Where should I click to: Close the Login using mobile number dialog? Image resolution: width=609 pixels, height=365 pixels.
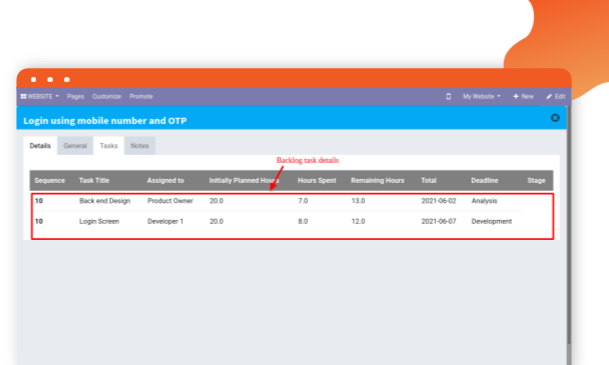point(555,118)
